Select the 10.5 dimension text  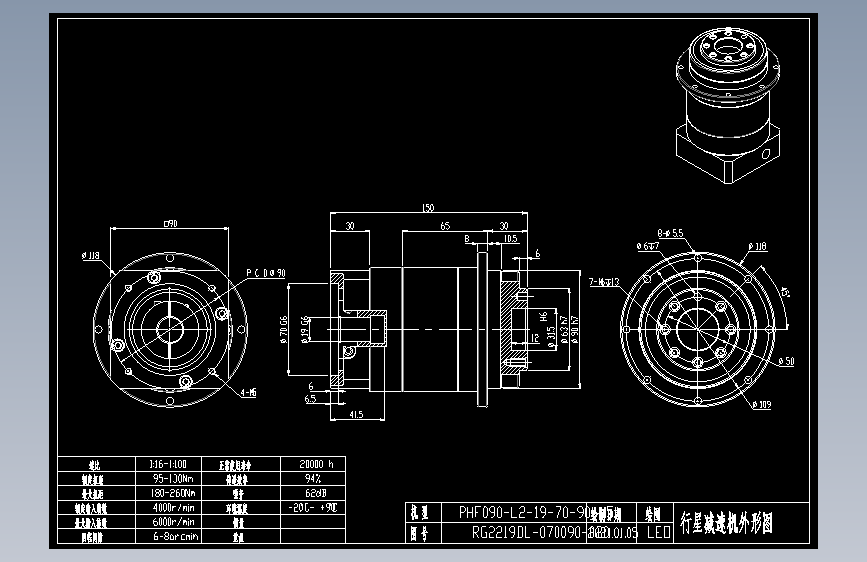[x=510, y=238]
